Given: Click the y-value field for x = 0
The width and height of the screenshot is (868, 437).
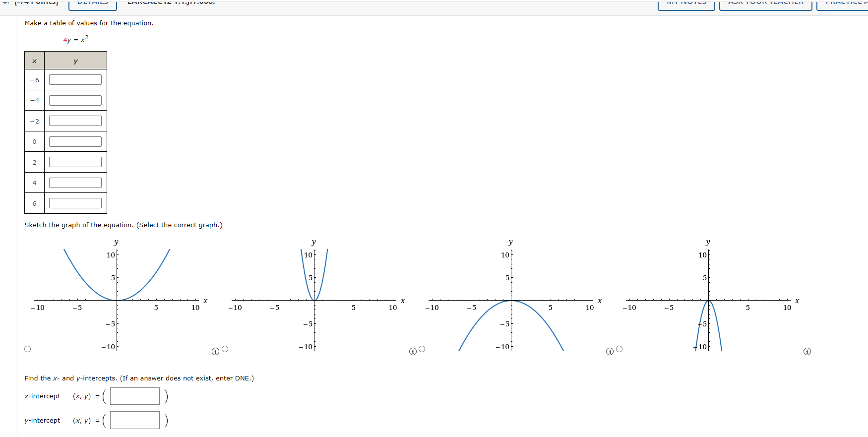Looking at the screenshot, I should [75, 141].
